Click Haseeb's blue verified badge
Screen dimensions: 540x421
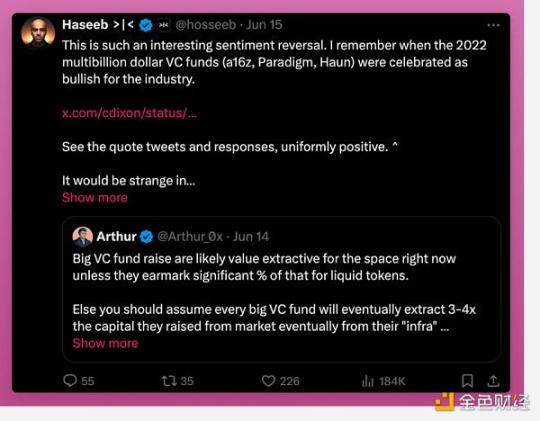[146, 25]
